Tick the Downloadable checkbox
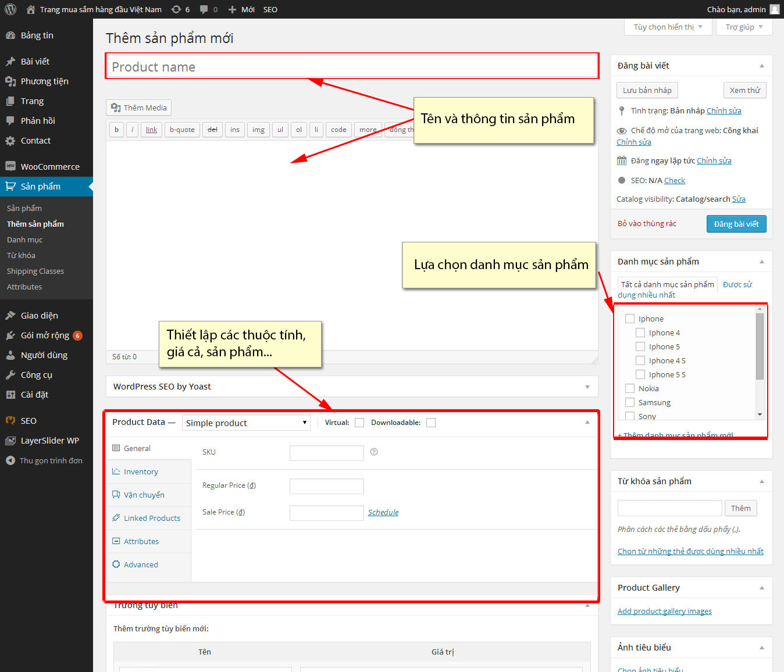Viewport: 784px width, 672px height. [x=431, y=423]
